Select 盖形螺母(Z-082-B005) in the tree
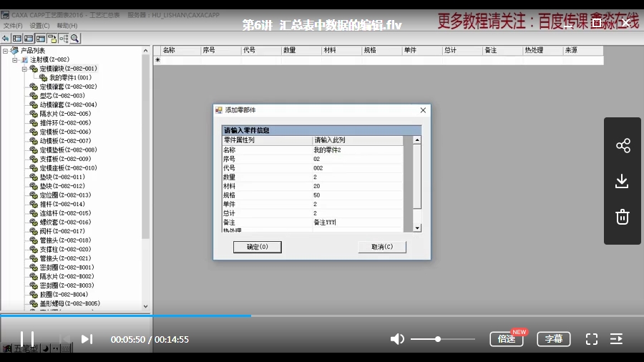 pyautogui.click(x=70, y=303)
